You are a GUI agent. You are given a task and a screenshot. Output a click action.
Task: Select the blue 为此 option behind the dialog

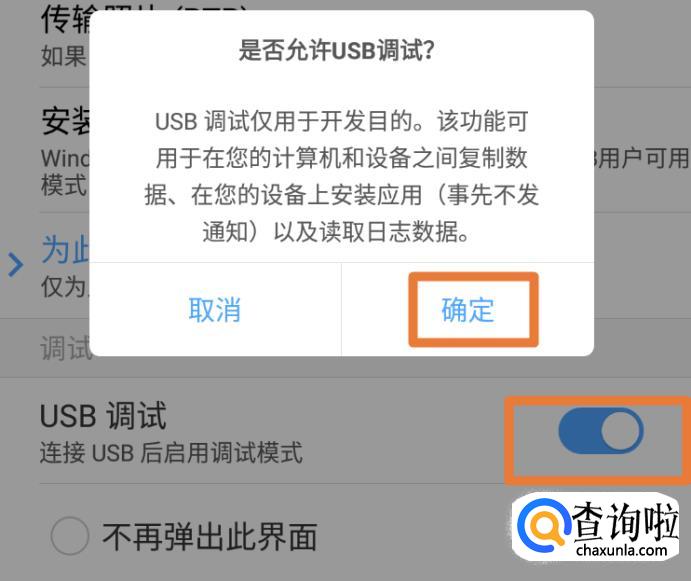pos(65,250)
